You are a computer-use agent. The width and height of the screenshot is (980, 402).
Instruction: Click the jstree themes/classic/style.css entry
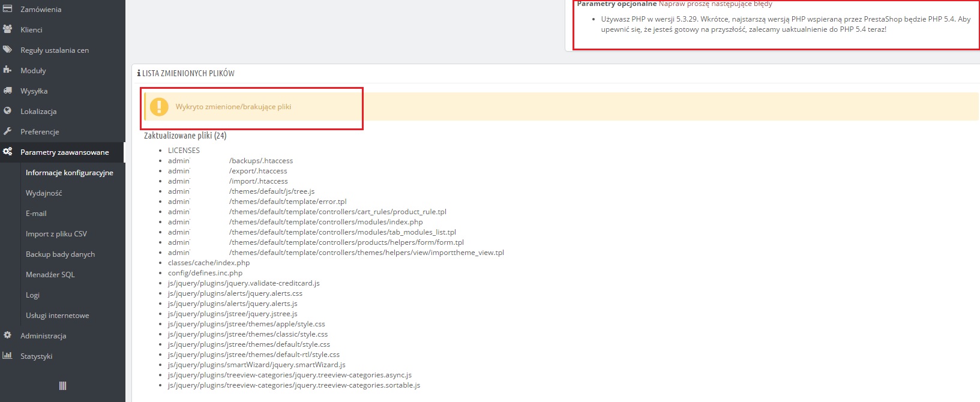(248, 334)
